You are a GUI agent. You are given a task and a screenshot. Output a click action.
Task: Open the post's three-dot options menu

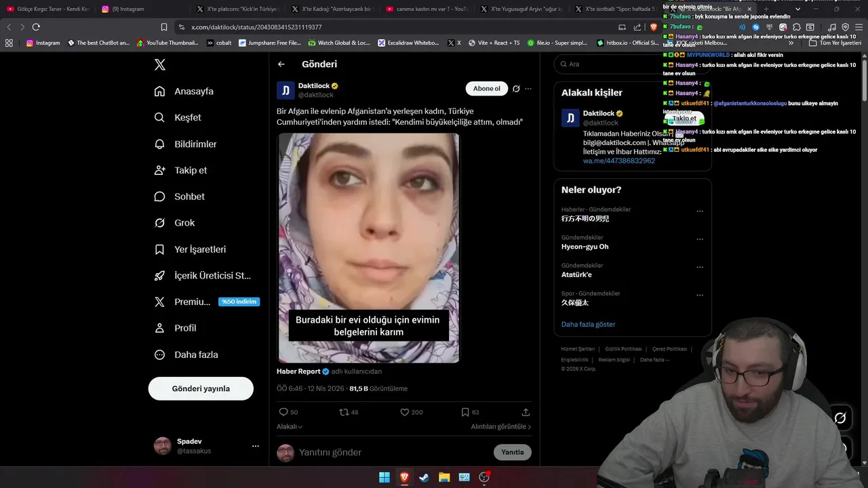point(528,89)
